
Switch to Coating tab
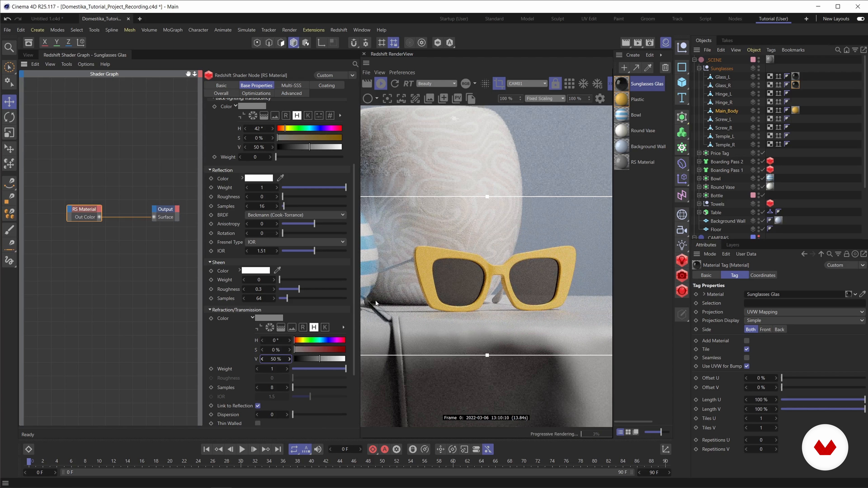point(326,86)
